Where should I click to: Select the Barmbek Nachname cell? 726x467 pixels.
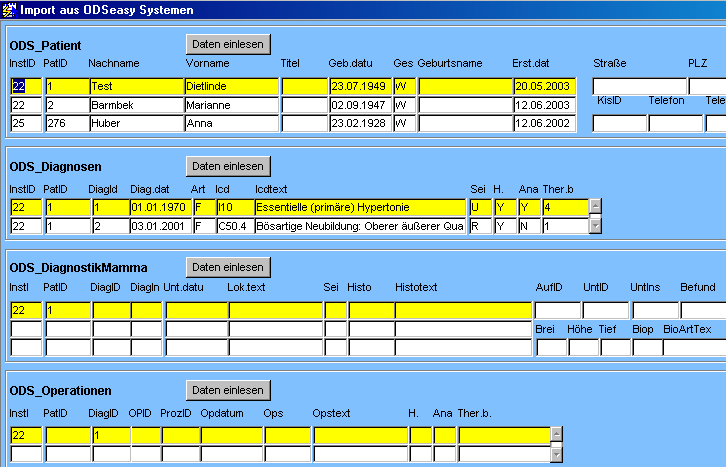(x=135, y=105)
